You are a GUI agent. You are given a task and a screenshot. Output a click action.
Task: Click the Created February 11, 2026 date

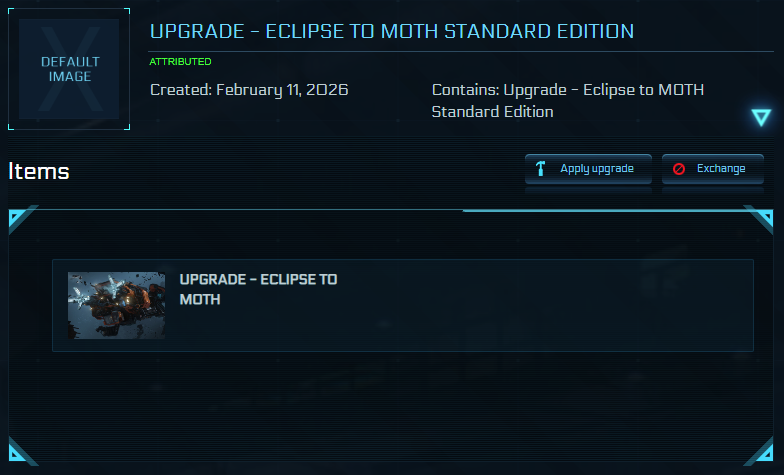point(249,90)
